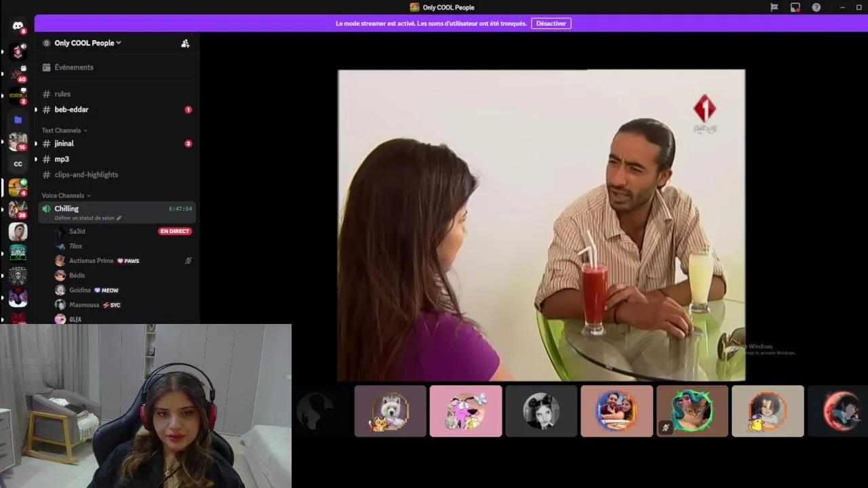Open the inbox icon in title bar
Image resolution: width=868 pixels, height=488 pixels.
point(795,7)
